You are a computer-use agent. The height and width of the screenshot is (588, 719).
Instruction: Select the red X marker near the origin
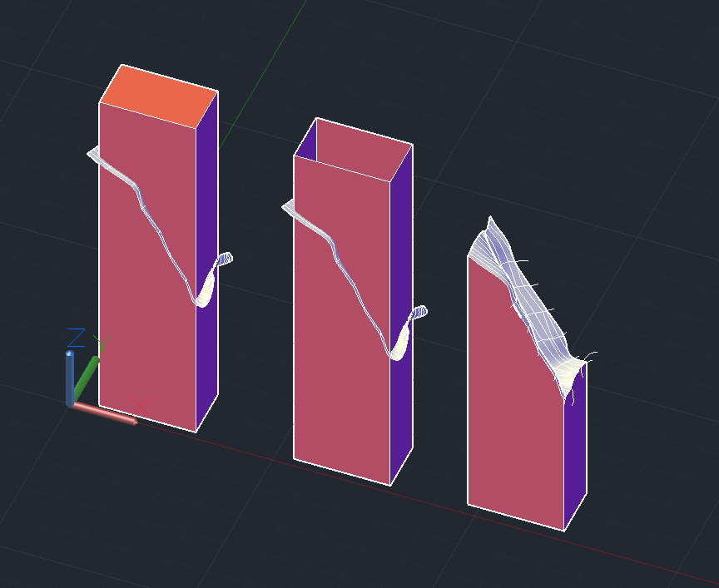pos(141,407)
